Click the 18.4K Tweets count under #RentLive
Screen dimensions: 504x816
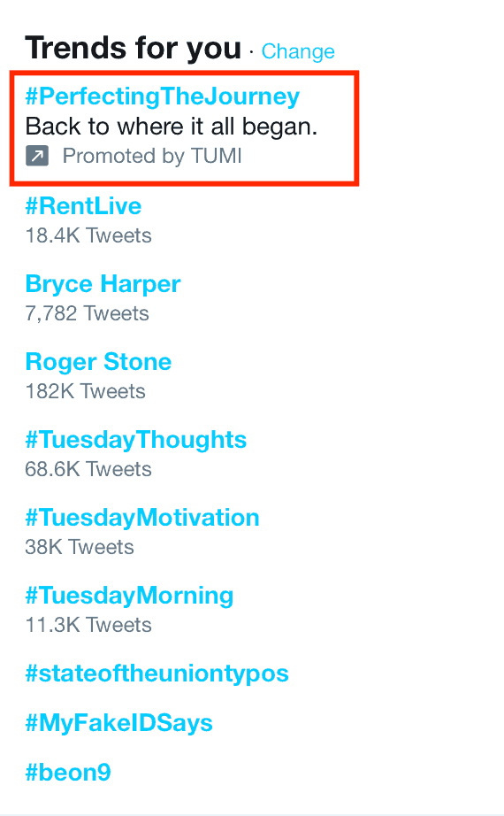coord(88,235)
